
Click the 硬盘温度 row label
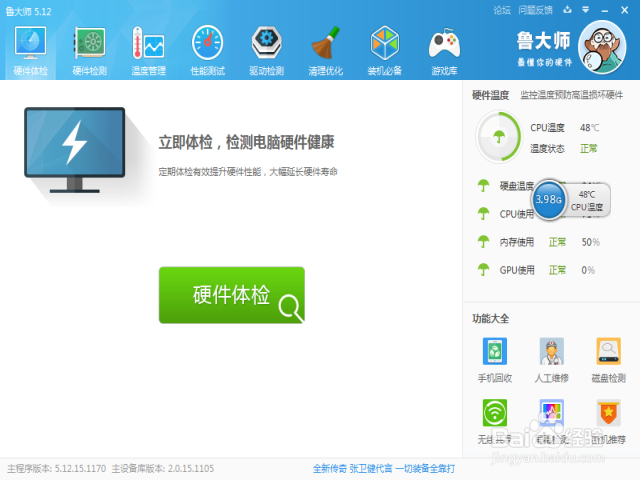tap(517, 186)
